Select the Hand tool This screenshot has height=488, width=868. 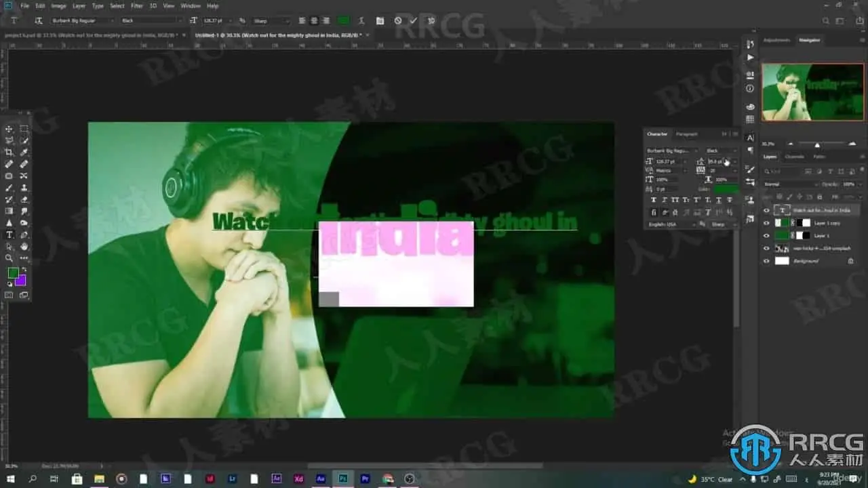[24, 246]
